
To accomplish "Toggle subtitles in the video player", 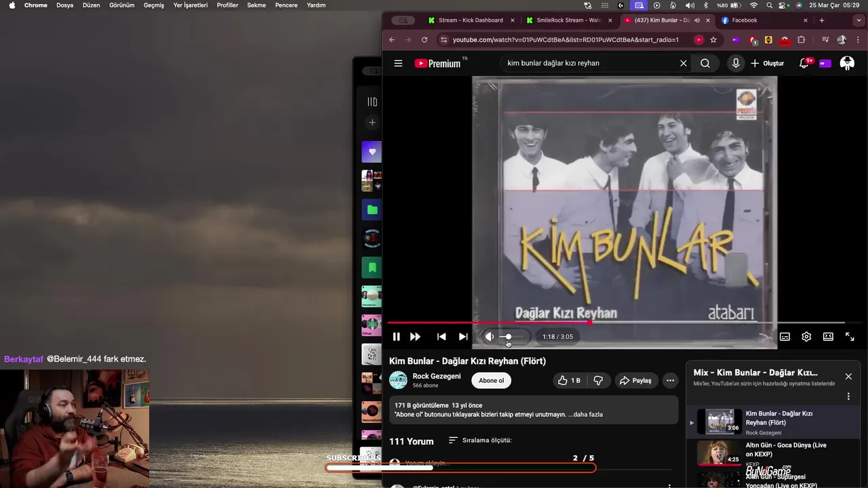I will coord(785,337).
